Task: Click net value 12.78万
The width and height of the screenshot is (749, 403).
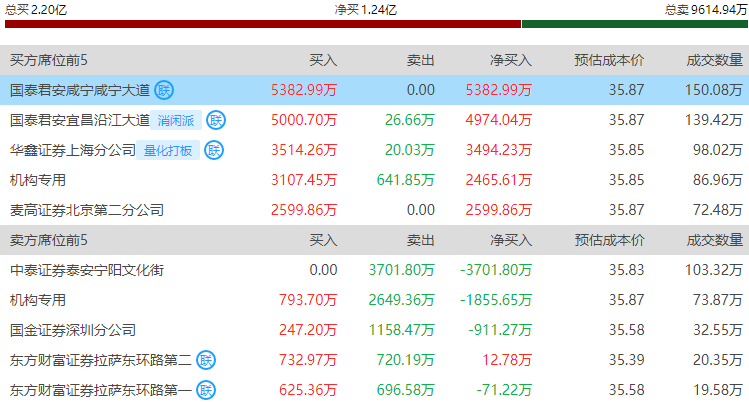Action: pyautogui.click(x=507, y=360)
